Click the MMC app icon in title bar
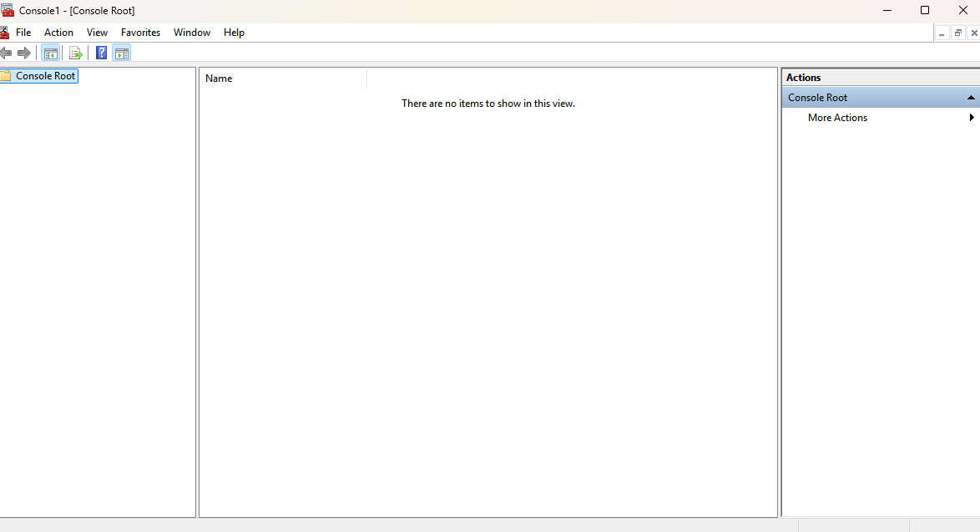Image resolution: width=980 pixels, height=532 pixels. point(7,10)
